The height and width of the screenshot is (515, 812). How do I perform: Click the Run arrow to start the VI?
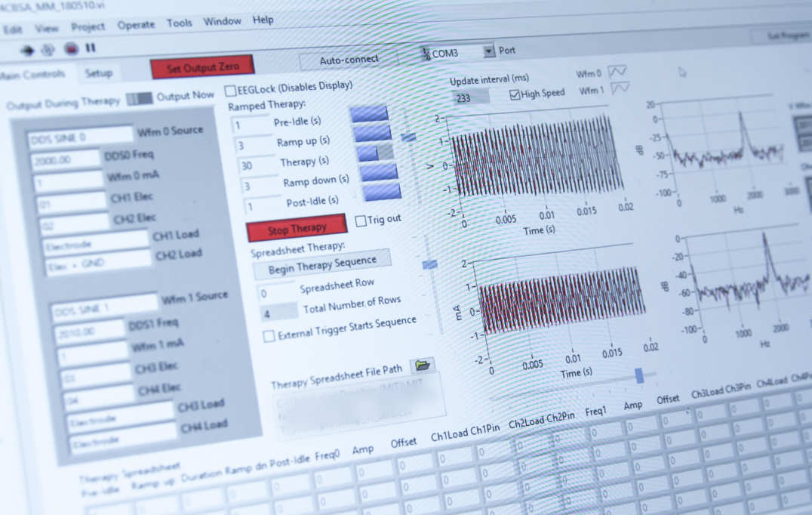point(28,48)
